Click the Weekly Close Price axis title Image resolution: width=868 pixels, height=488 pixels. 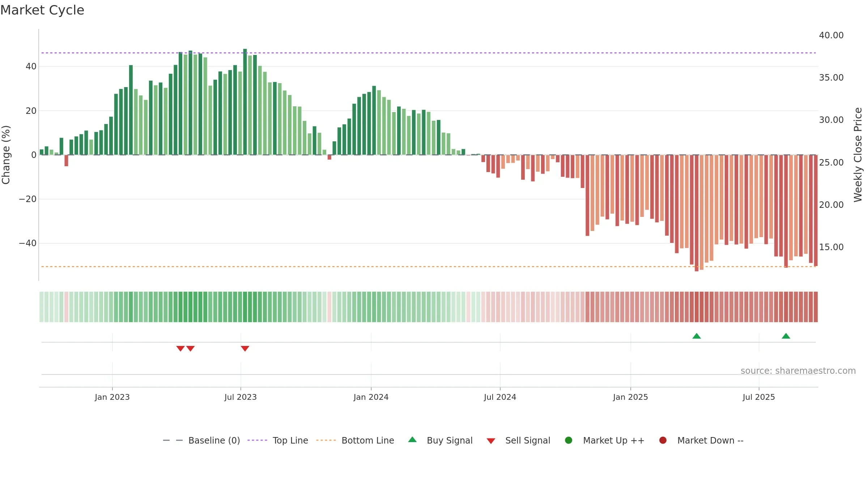click(x=858, y=155)
